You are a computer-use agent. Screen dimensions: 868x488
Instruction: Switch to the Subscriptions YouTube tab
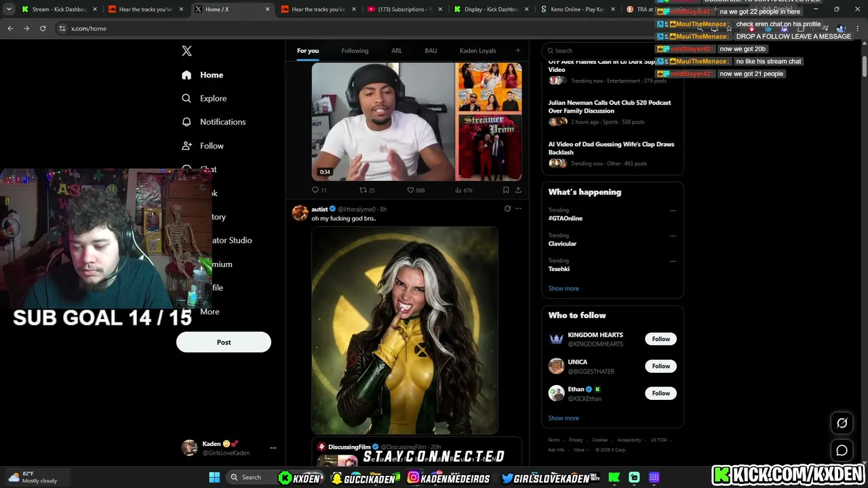[404, 9]
